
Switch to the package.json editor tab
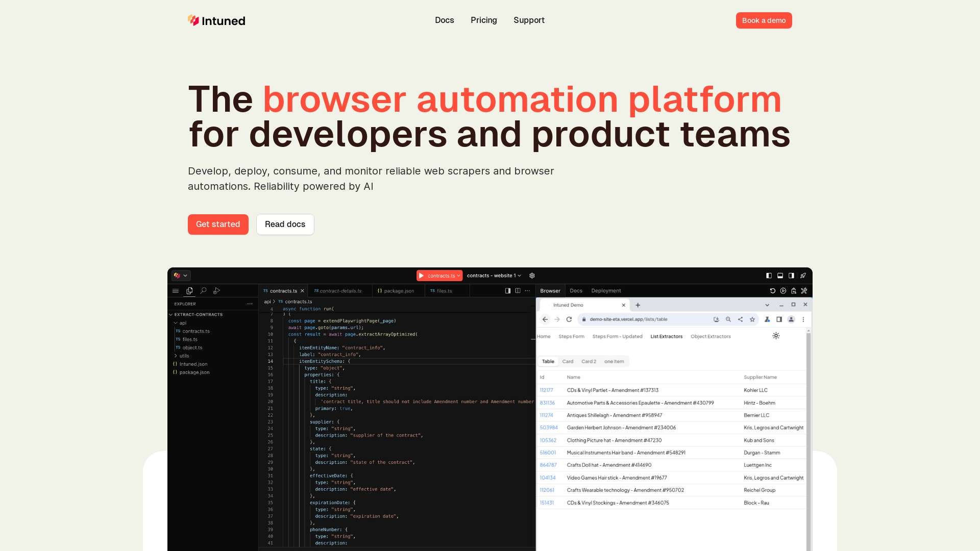click(x=399, y=291)
